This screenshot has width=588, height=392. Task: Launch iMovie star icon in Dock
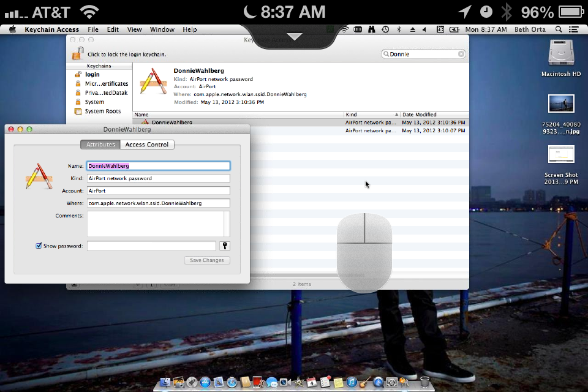click(298, 382)
